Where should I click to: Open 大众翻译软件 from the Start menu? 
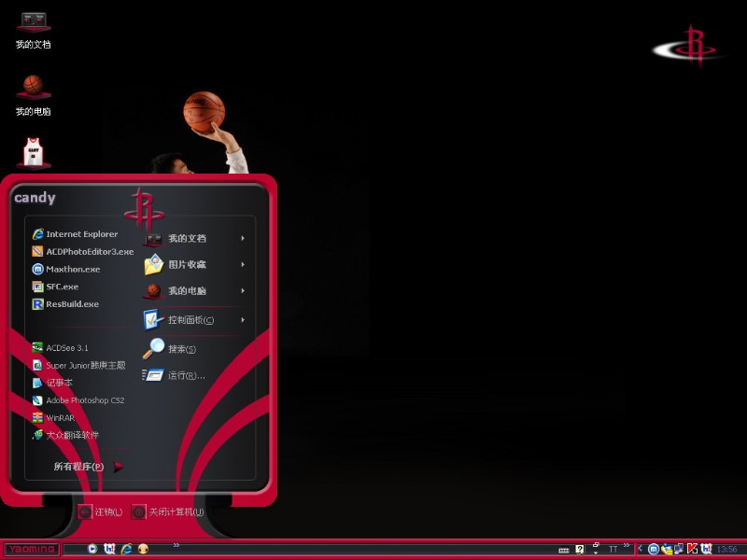click(65, 435)
